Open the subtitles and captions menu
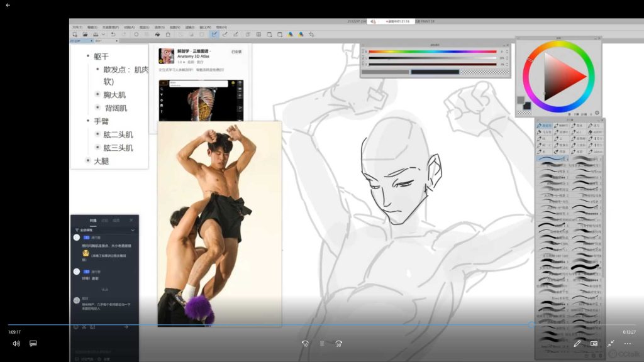 pyautogui.click(x=33, y=344)
